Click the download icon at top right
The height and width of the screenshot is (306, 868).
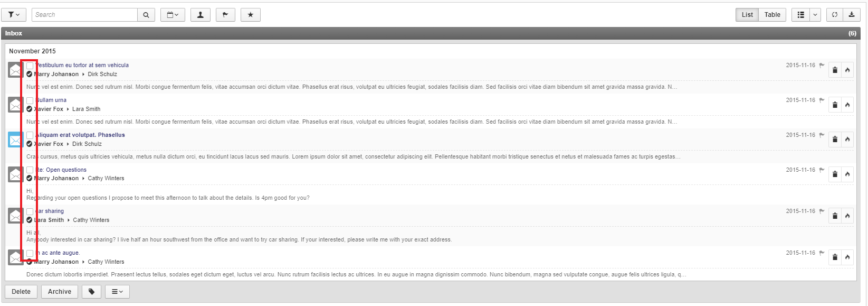tap(852, 15)
